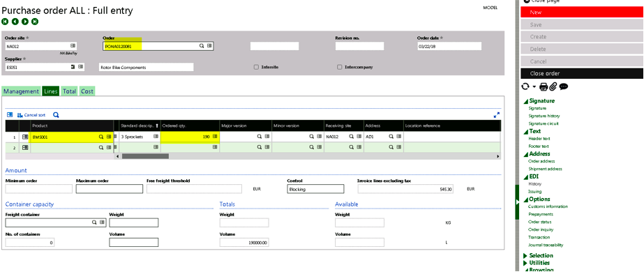Open the refresh dropdown arrow
644x272 pixels.
tap(534, 86)
